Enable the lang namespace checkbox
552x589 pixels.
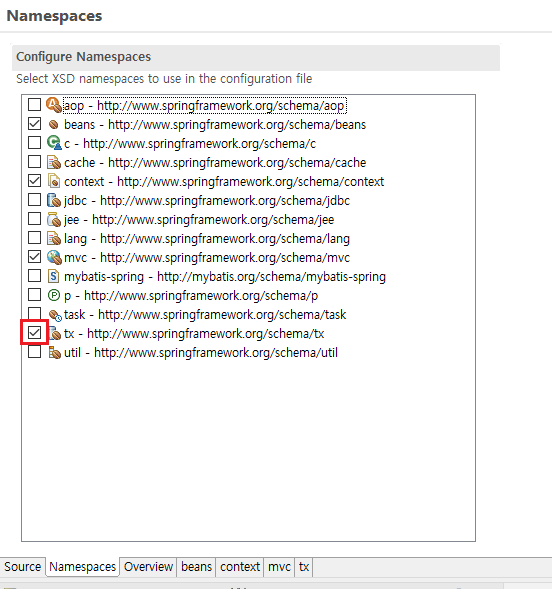click(35, 238)
